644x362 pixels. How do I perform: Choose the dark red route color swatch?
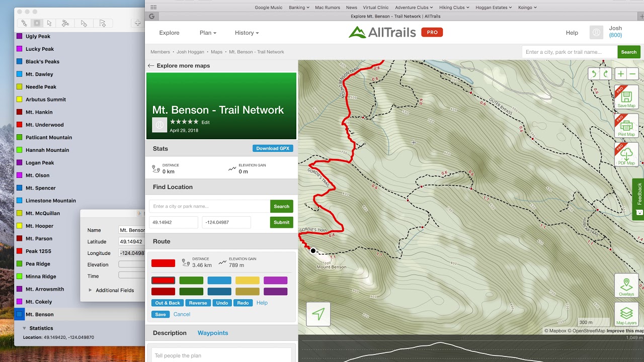[x=164, y=292]
